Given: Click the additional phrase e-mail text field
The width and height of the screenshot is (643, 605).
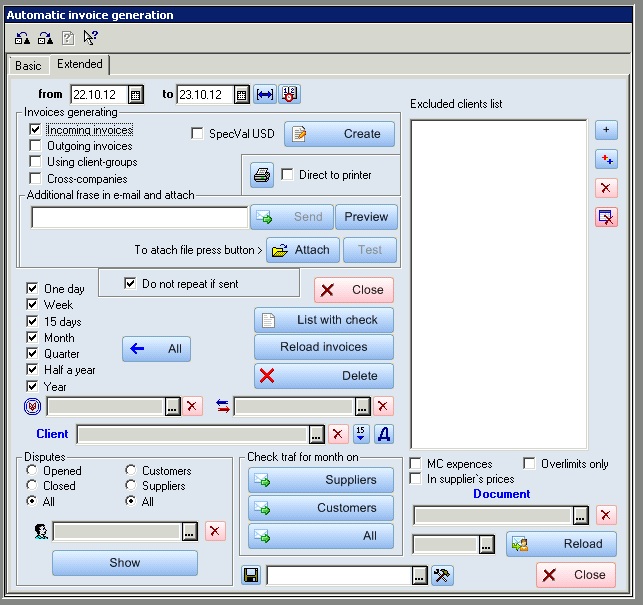Looking at the screenshot, I should [139, 217].
